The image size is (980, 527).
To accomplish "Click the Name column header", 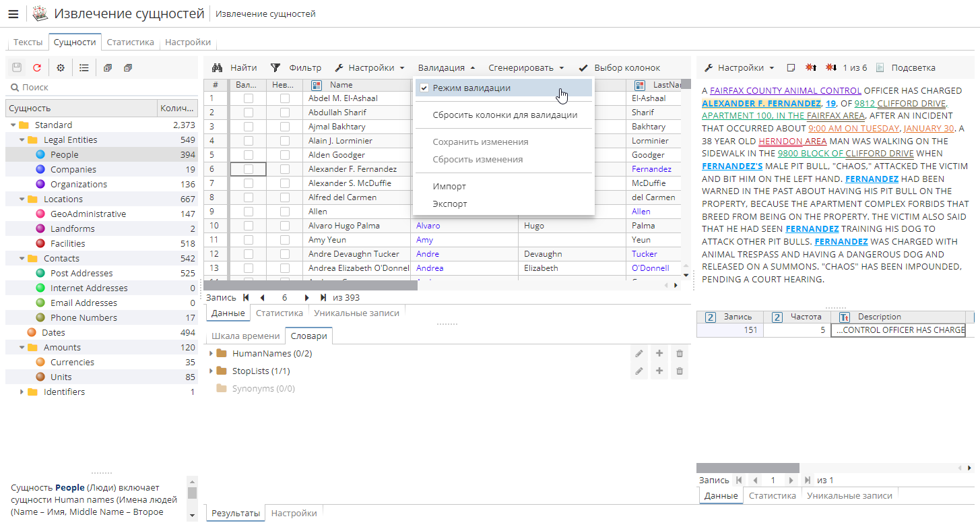I will [x=356, y=85].
